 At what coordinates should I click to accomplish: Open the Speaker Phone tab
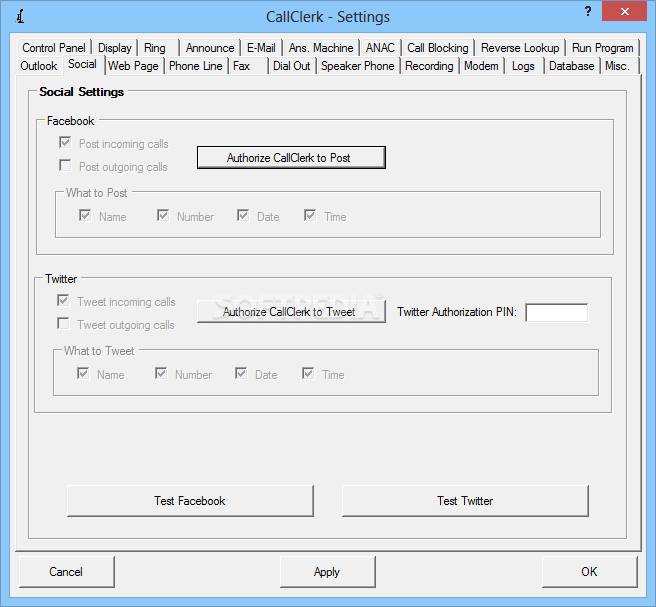(358, 66)
